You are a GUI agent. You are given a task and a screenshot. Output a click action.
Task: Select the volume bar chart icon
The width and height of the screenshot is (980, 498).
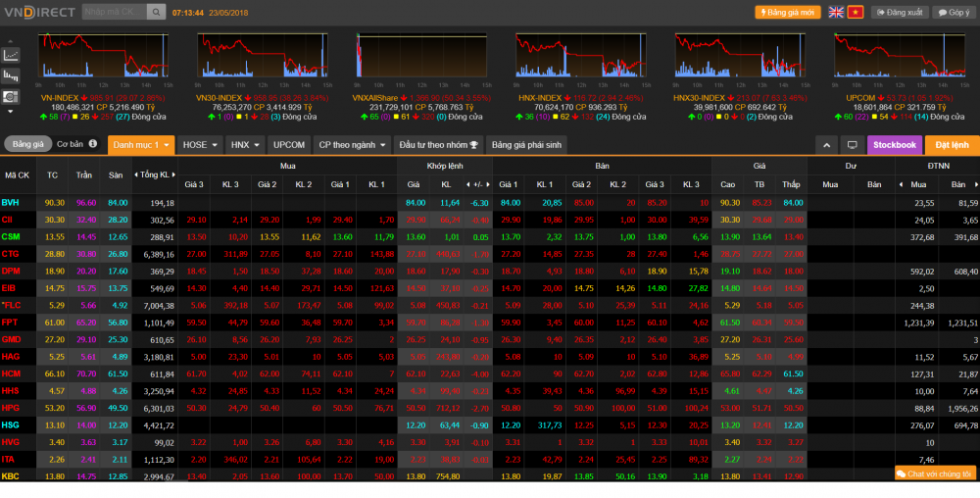pos(12,75)
